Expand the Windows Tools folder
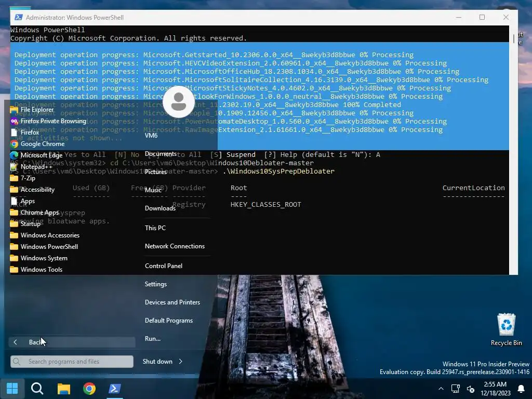Screen dimensions: 532x399 click(x=36, y=270)
